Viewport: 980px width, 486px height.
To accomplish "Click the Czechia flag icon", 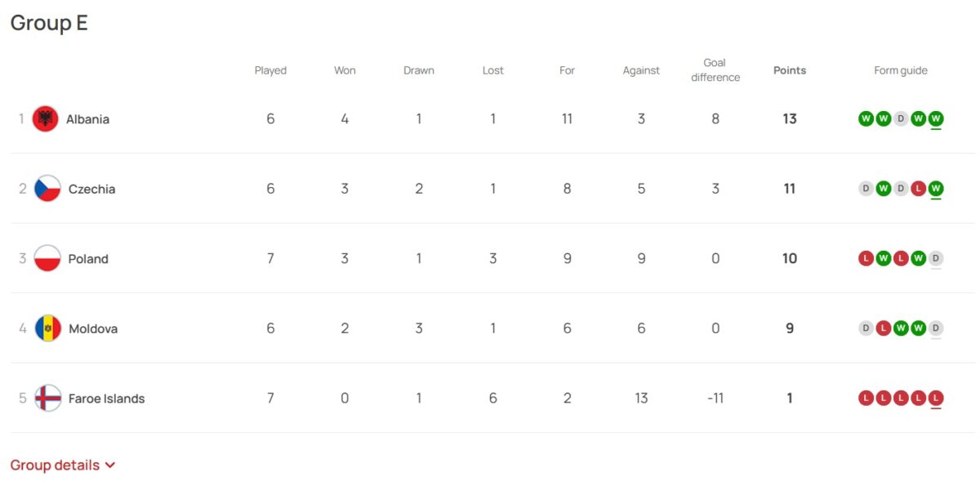I will click(47, 189).
